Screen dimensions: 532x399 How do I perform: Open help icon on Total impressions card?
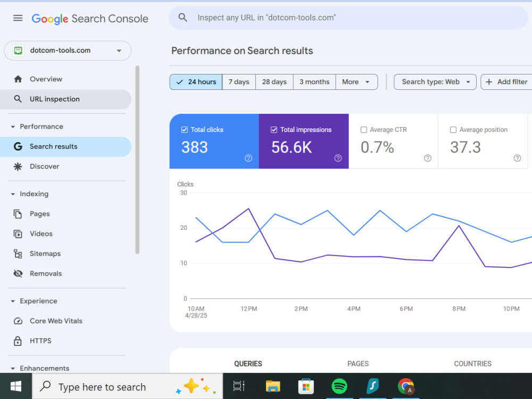tap(338, 158)
